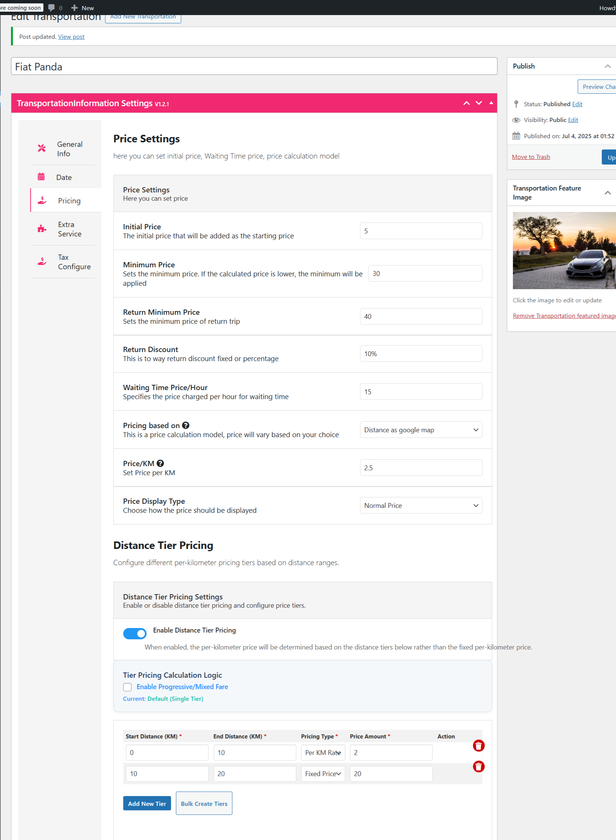
Task: Click the Extra Service puzzle icon
Action: [42, 229]
